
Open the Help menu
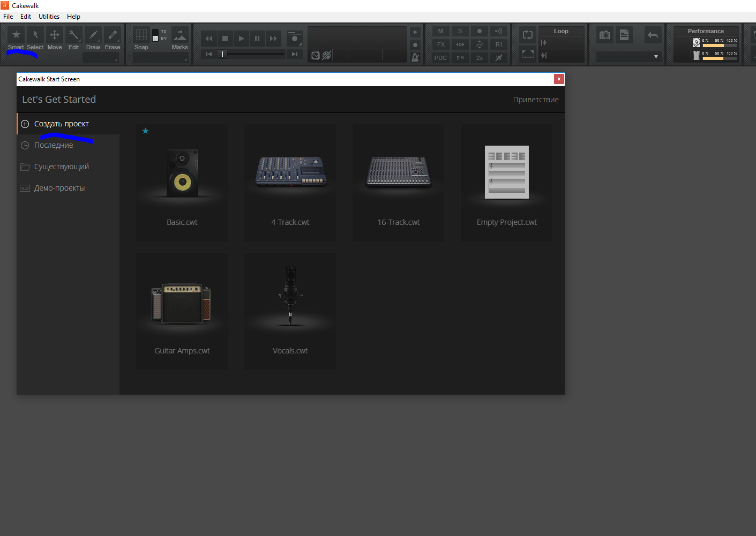click(73, 17)
